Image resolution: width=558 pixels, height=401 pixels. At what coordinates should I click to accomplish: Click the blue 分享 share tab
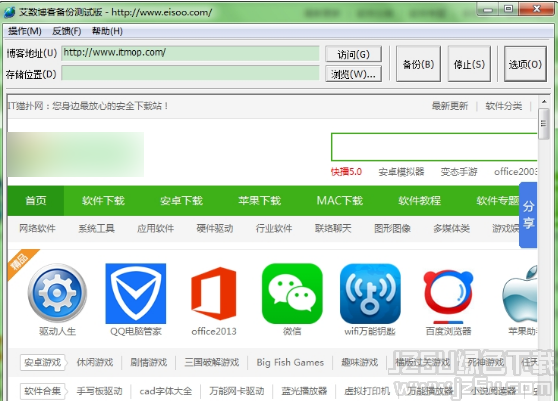click(x=528, y=215)
